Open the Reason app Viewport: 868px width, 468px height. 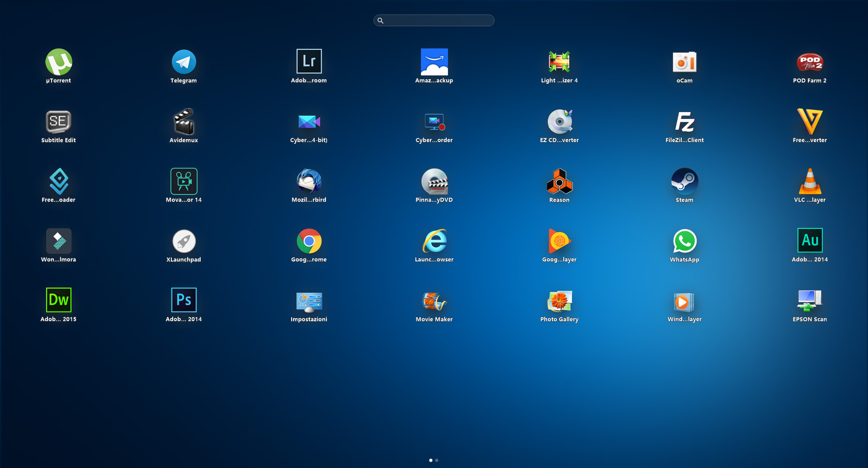pos(559,181)
